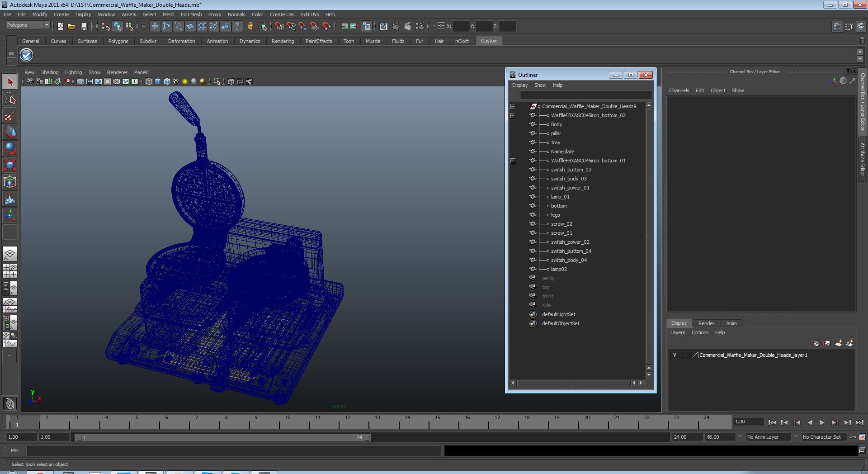This screenshot has width=868, height=474.
Task: Open the Render Settings window
Action: (x=420, y=26)
